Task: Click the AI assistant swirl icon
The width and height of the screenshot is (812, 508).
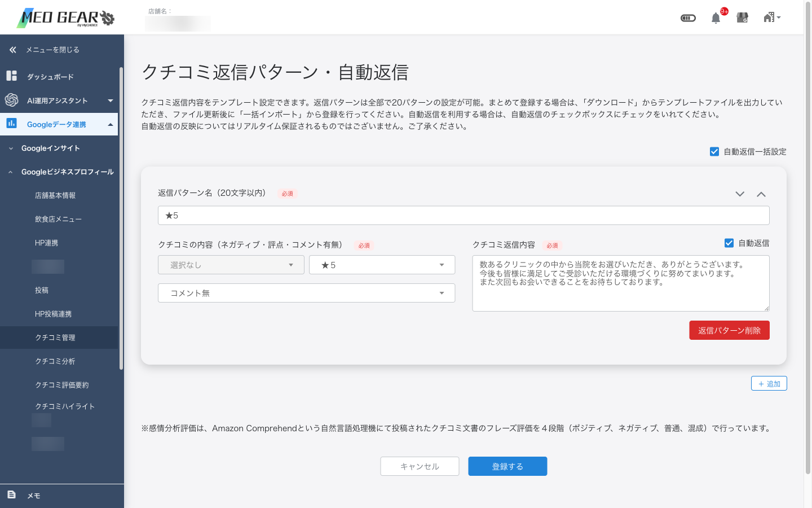Action: (x=11, y=100)
